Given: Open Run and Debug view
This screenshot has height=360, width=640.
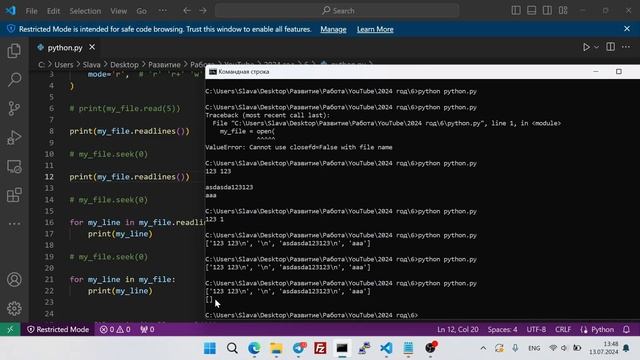Looking at the screenshot, I should tap(14, 138).
